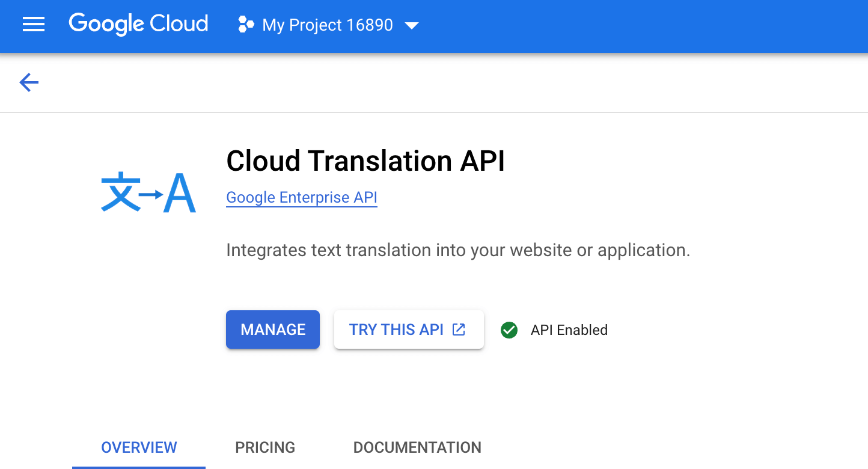Switch to the PRICING tab
This screenshot has height=469, width=868.
265,447
